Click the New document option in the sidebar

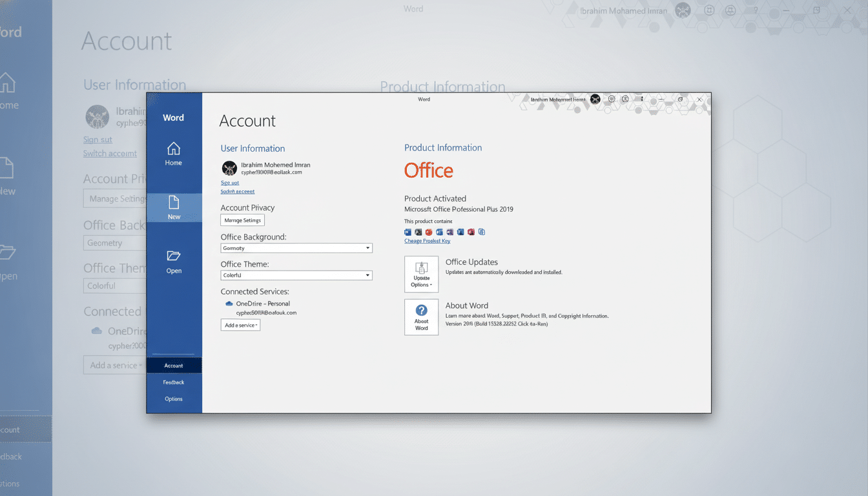174,207
